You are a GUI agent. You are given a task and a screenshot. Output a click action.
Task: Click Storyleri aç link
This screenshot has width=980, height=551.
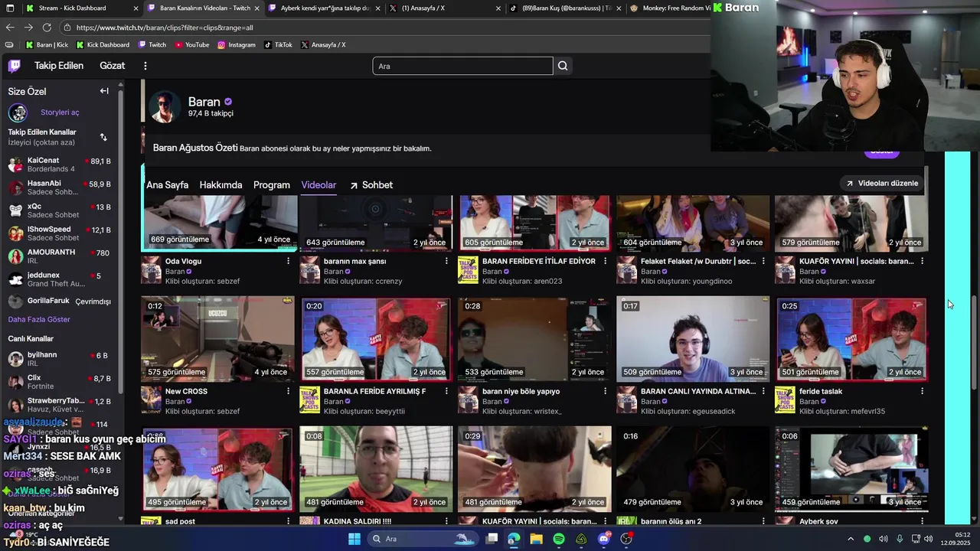(60, 112)
